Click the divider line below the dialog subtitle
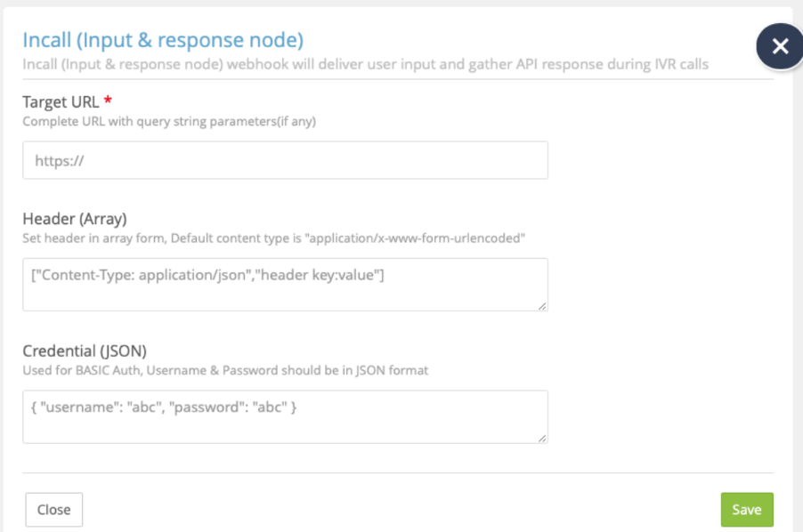This screenshot has height=532, width=803. coord(398,79)
